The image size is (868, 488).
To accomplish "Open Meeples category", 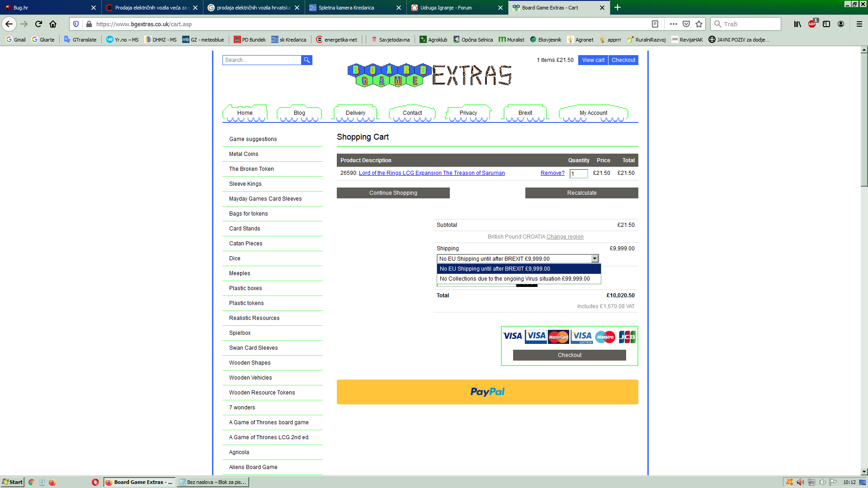I will 240,273.
